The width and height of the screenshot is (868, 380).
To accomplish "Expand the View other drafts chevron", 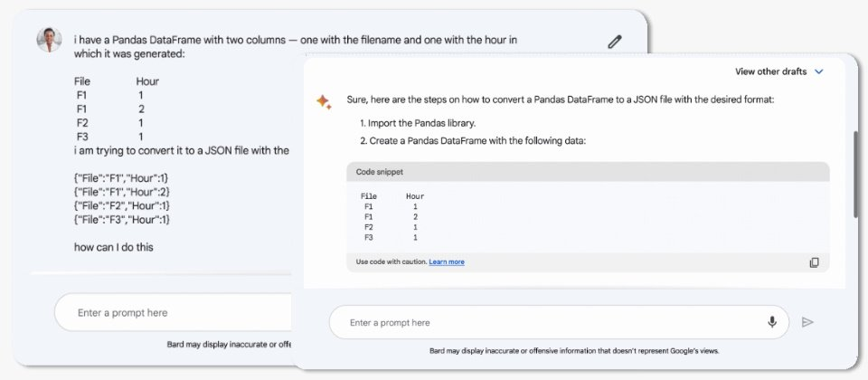I will [819, 72].
